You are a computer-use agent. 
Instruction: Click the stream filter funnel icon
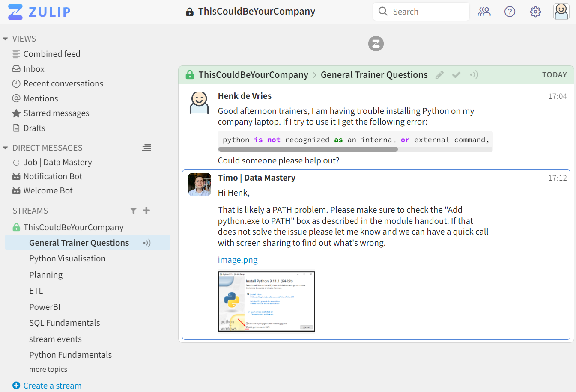tap(134, 211)
